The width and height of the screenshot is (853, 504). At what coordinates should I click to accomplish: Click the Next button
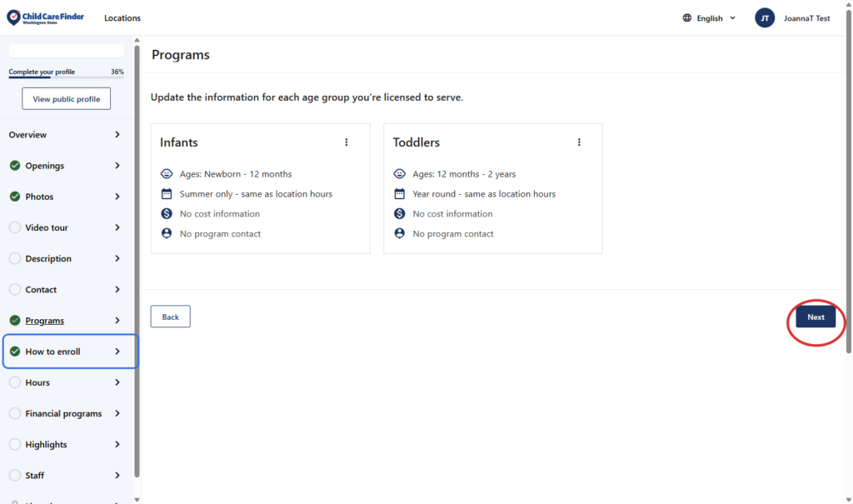point(816,317)
